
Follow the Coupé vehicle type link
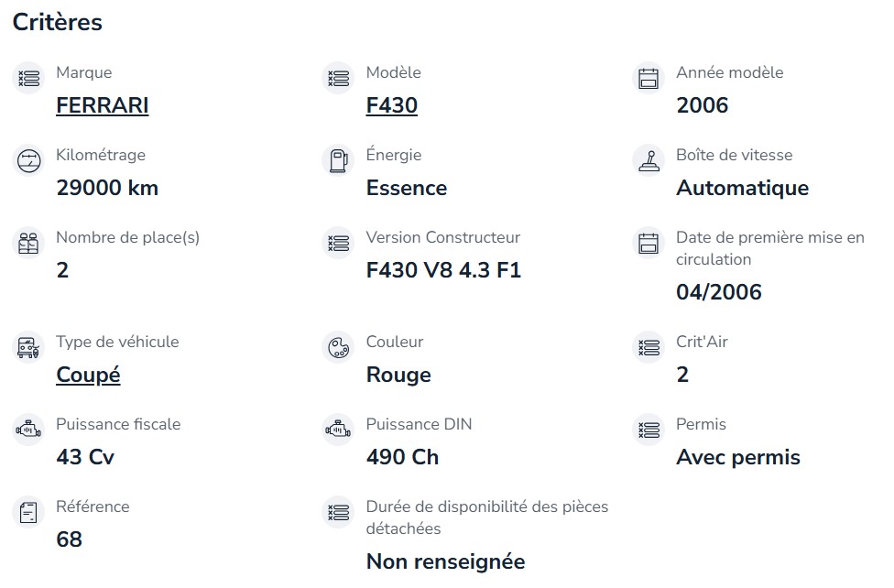click(88, 375)
